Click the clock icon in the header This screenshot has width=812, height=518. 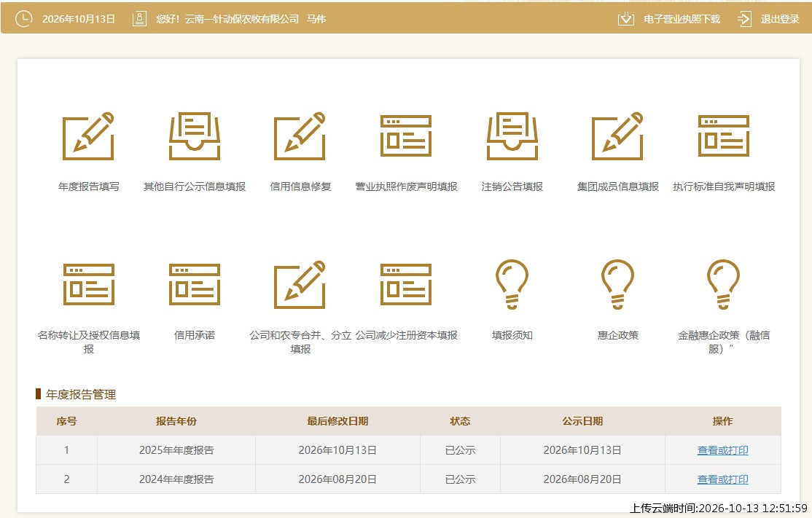click(24, 19)
